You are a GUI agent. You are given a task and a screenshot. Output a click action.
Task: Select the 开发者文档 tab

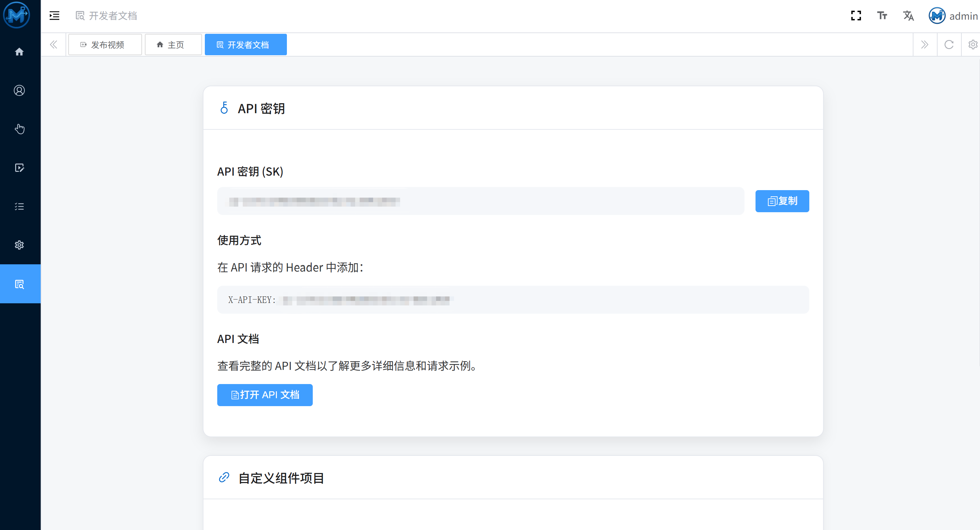(246, 45)
